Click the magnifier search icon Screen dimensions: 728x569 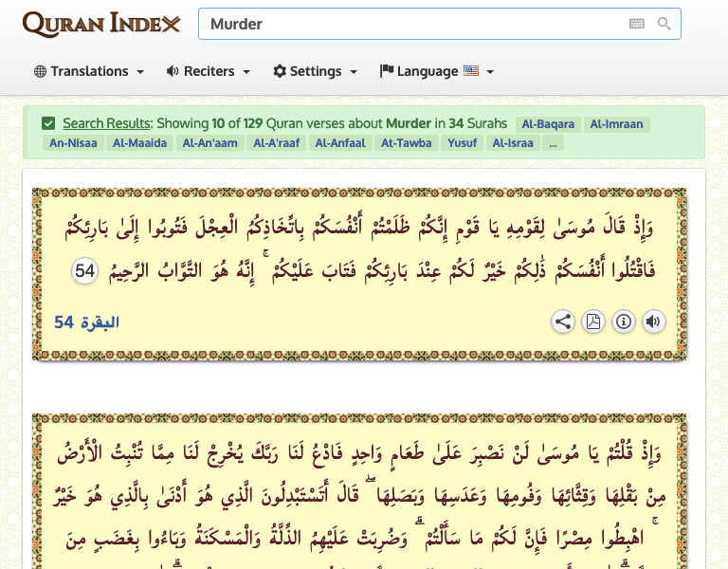[664, 24]
